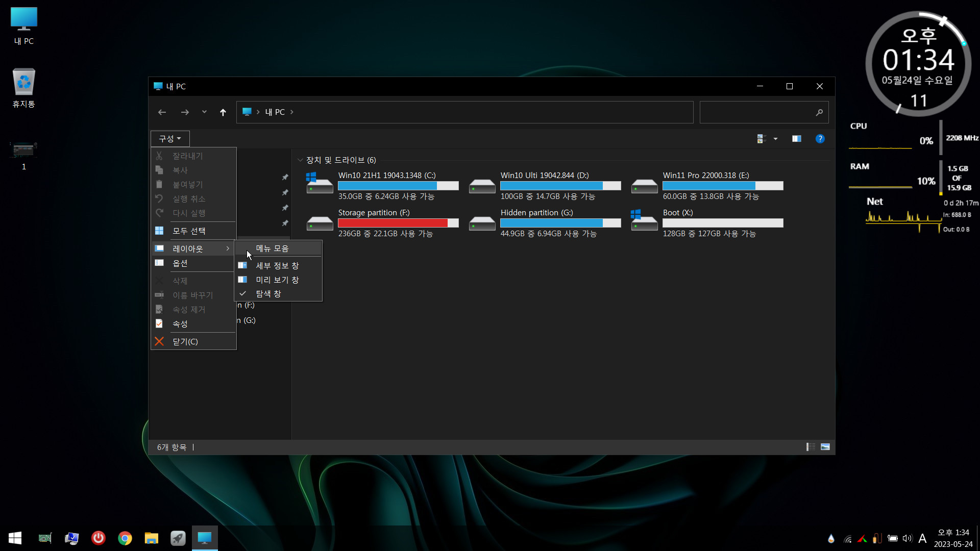Open File Explorer folder taskbar icon
The image size is (980, 551).
pos(152,538)
